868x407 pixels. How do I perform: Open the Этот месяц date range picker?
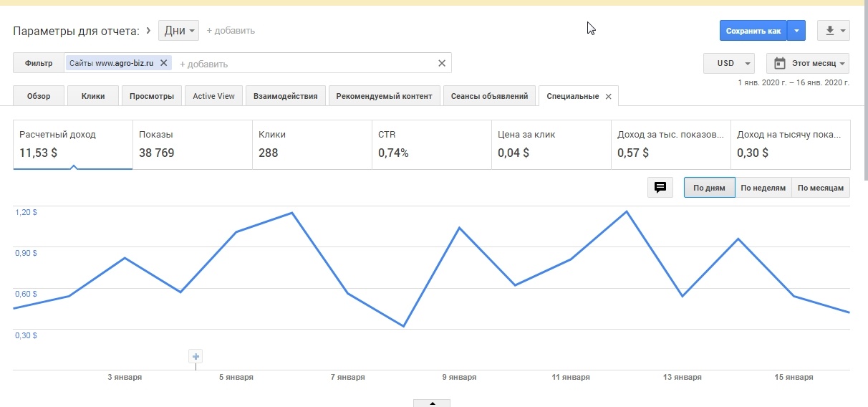808,63
